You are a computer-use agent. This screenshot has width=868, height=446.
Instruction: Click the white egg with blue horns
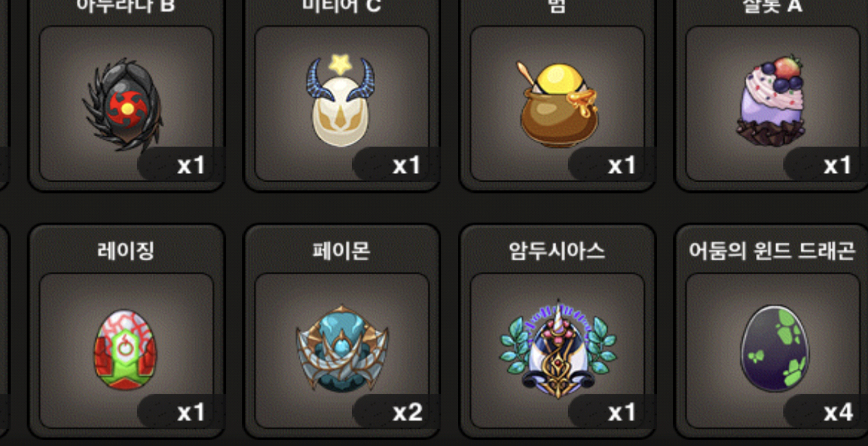(x=341, y=101)
